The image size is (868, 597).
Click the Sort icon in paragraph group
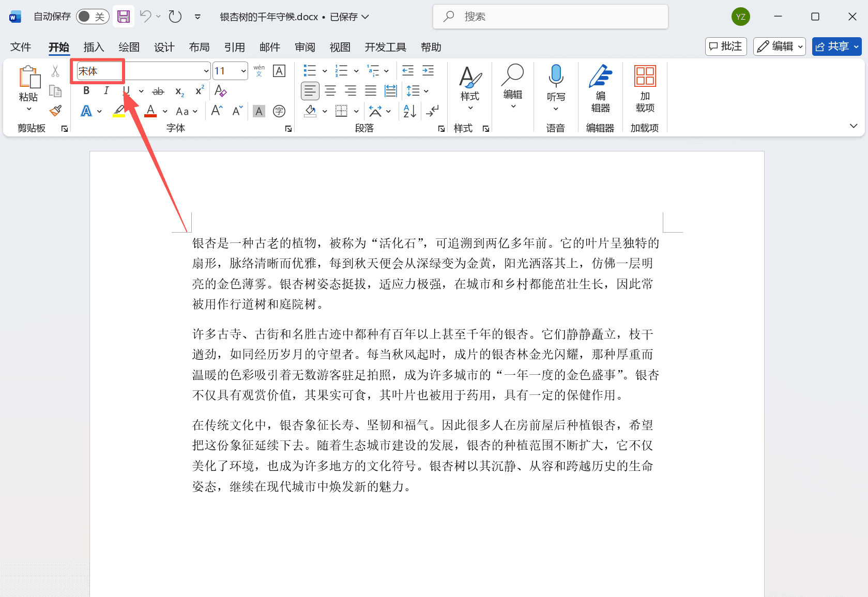tap(409, 111)
